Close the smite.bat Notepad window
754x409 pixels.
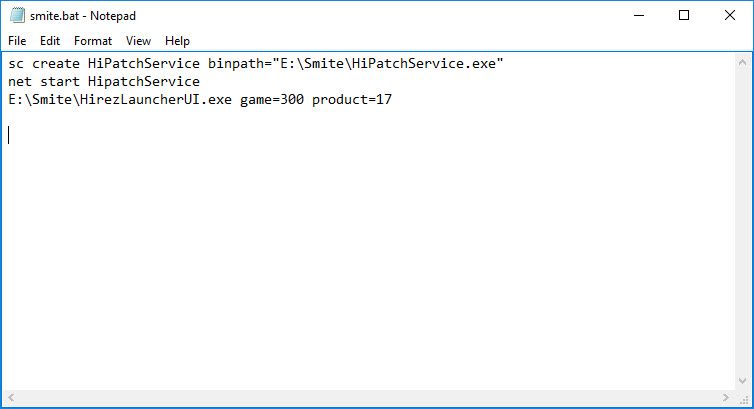(x=730, y=15)
